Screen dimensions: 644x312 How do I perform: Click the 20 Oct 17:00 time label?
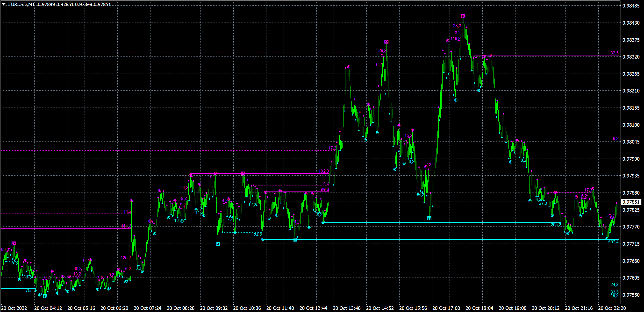tap(446, 308)
